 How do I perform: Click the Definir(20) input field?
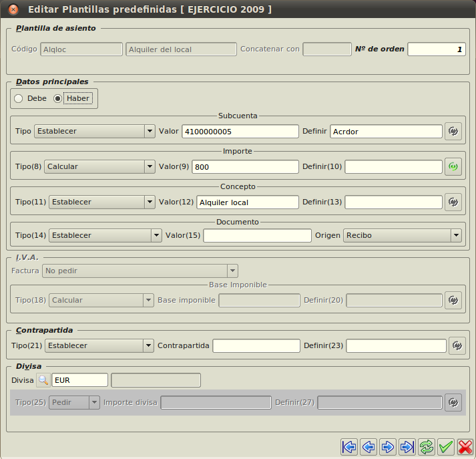pyautogui.click(x=394, y=300)
